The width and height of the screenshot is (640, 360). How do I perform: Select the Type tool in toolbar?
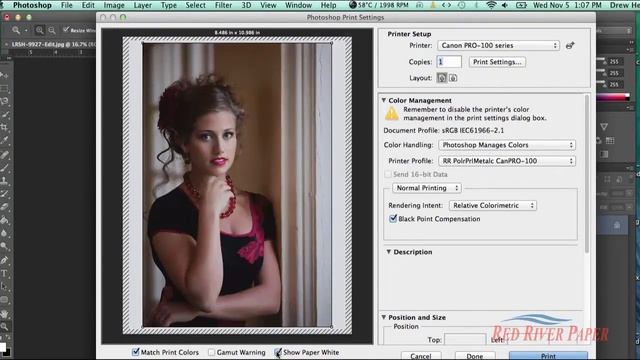(x=4, y=273)
